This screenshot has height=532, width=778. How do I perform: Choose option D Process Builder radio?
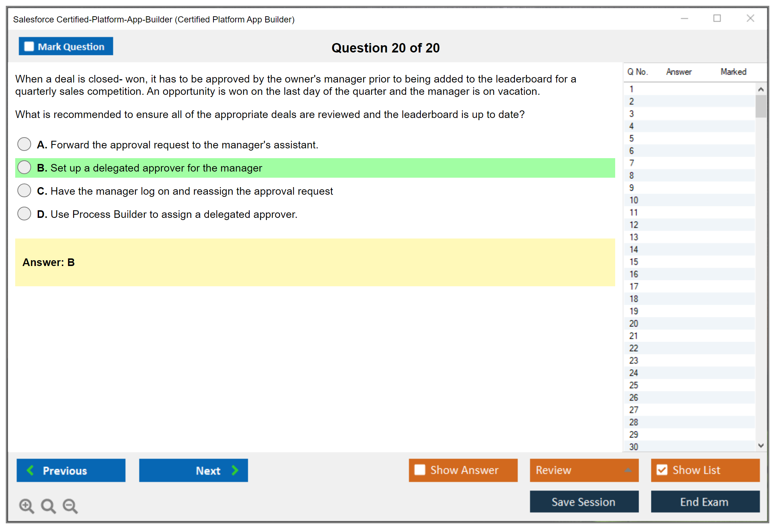pyautogui.click(x=24, y=214)
